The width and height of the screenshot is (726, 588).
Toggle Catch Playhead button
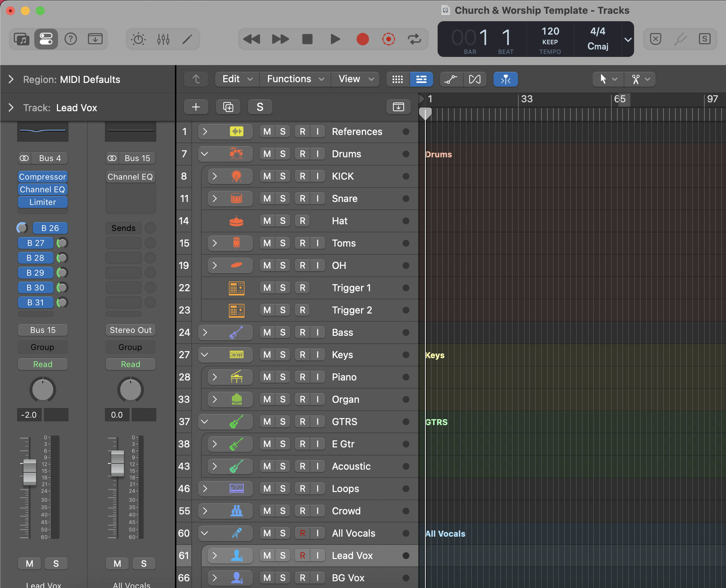506,79
